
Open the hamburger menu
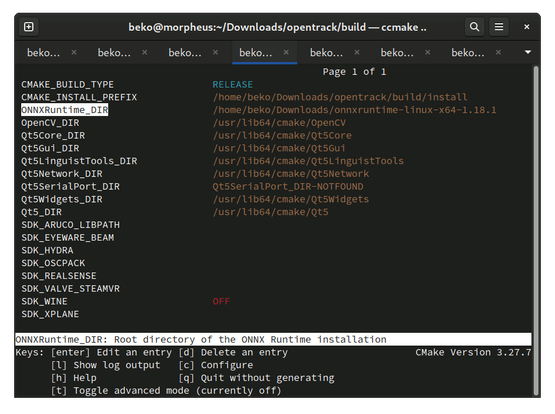(x=499, y=27)
